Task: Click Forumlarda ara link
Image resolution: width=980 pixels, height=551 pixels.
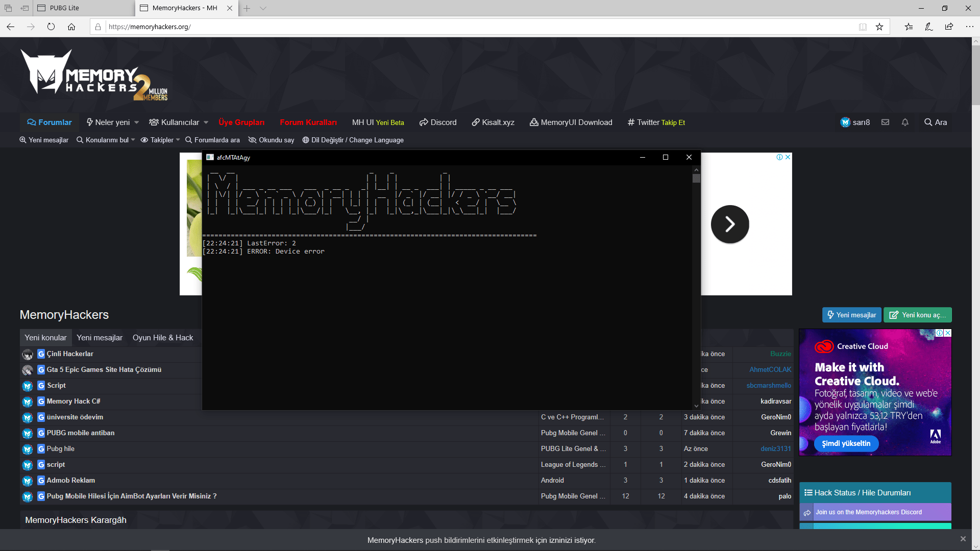Action: pos(212,140)
